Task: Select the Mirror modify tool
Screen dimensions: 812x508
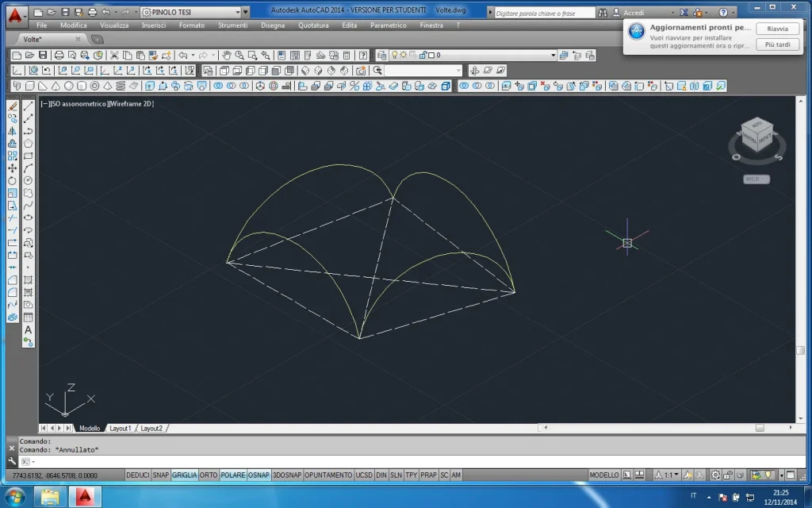Action: click(x=13, y=131)
